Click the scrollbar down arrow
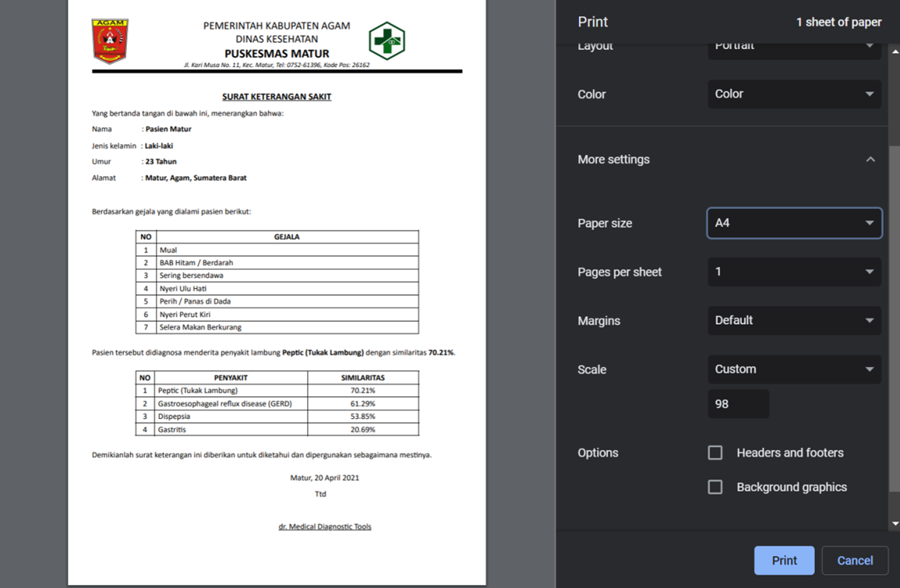 coord(895,523)
